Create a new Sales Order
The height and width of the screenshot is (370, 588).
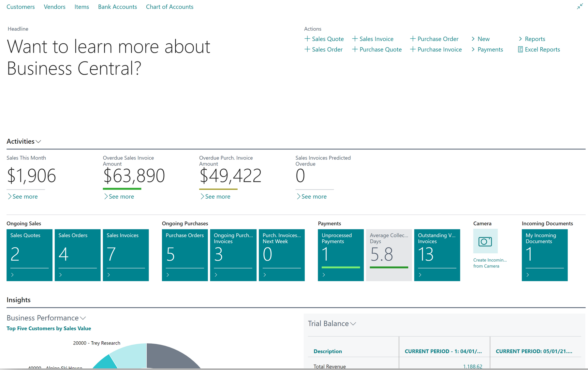click(324, 50)
